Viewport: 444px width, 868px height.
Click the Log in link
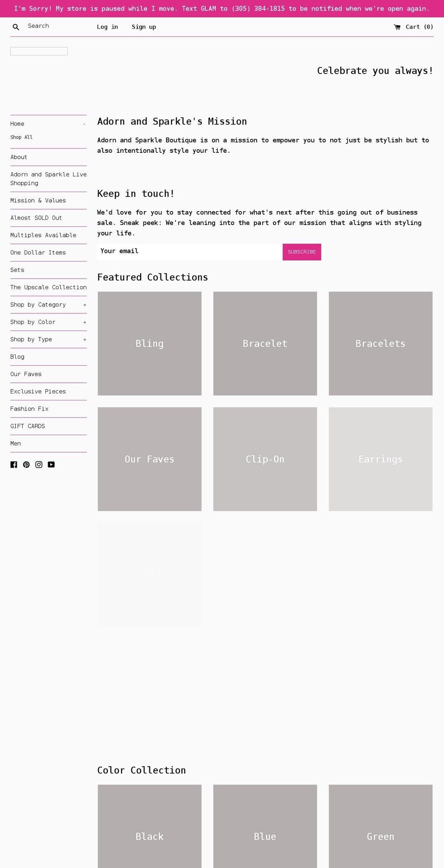pyautogui.click(x=107, y=27)
